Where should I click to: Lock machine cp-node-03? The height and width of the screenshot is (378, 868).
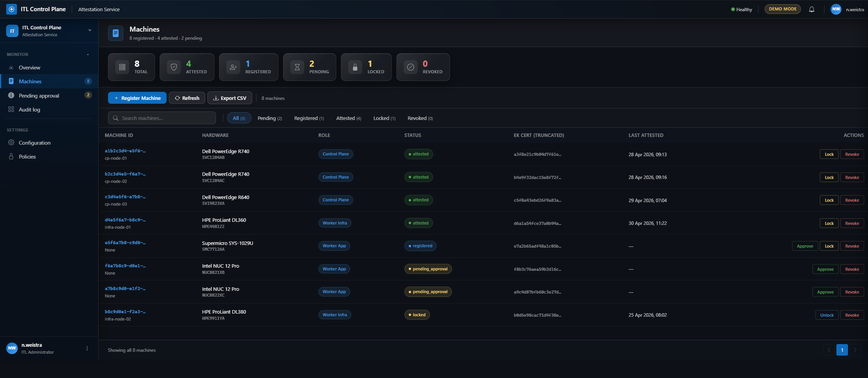829,200
